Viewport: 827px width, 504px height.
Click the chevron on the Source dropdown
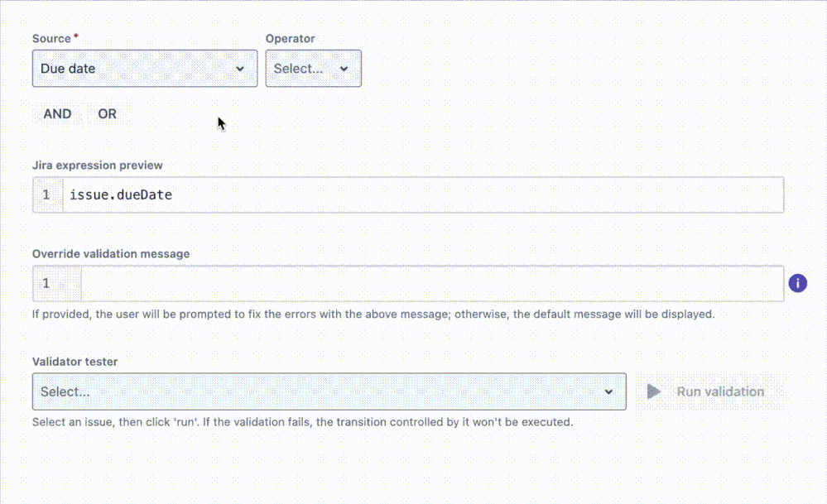241,69
